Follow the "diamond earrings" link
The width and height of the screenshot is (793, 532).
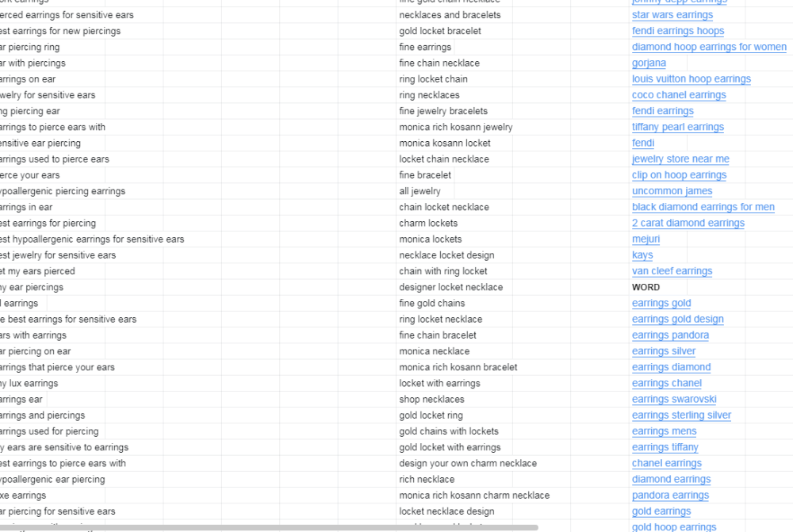(671, 480)
